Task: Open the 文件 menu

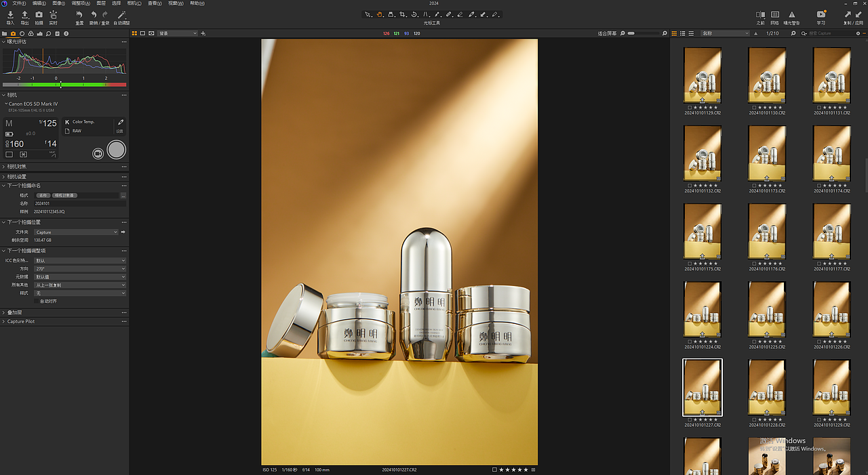Action: tap(18, 3)
